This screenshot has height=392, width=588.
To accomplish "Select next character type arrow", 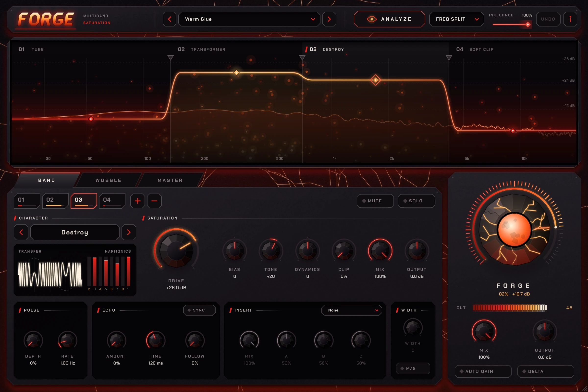I will point(129,232).
